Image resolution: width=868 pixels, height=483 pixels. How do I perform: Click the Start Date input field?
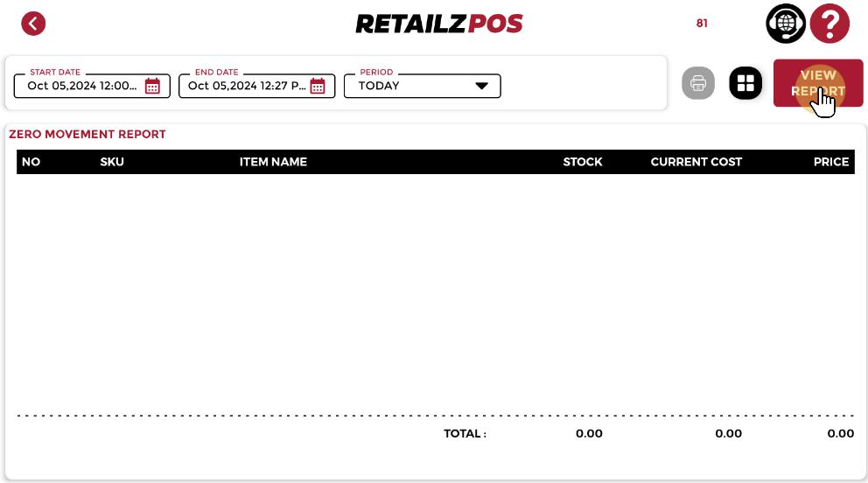[82, 86]
